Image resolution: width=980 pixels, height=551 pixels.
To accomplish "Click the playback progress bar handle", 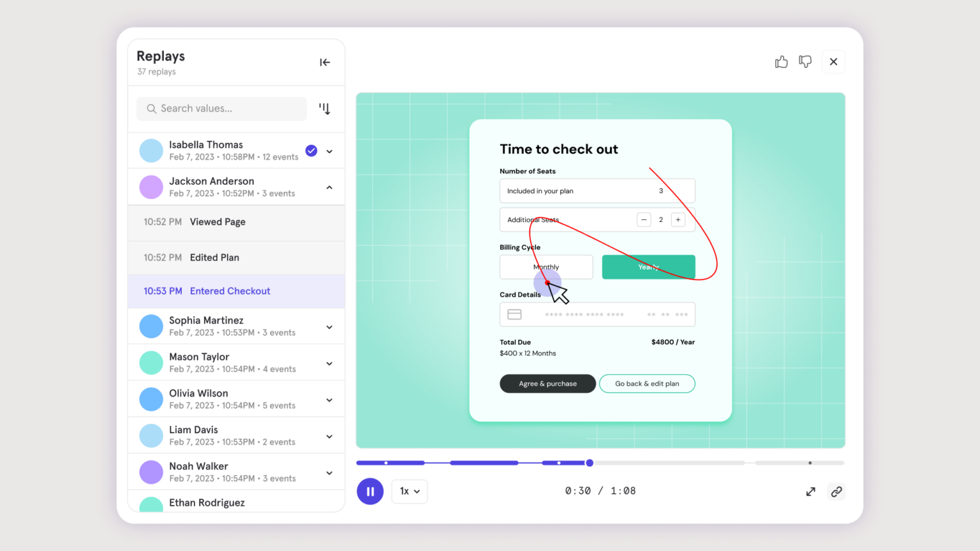I will click(x=590, y=463).
